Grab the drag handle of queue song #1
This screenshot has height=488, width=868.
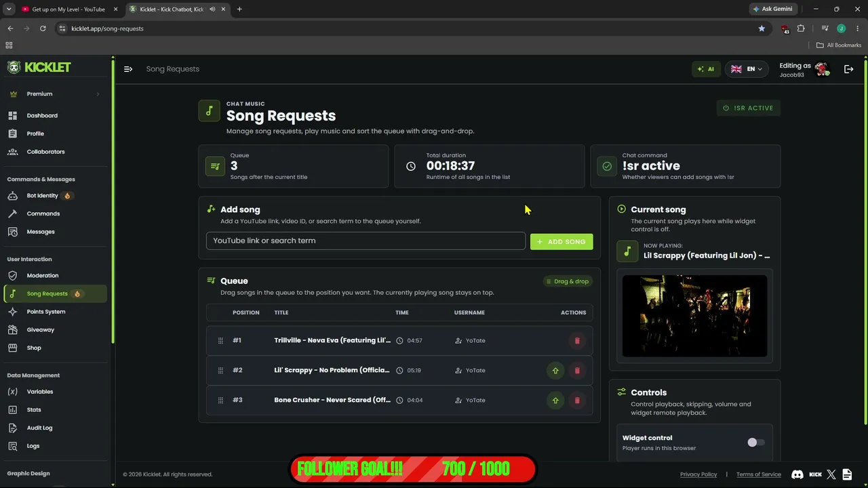click(x=220, y=340)
